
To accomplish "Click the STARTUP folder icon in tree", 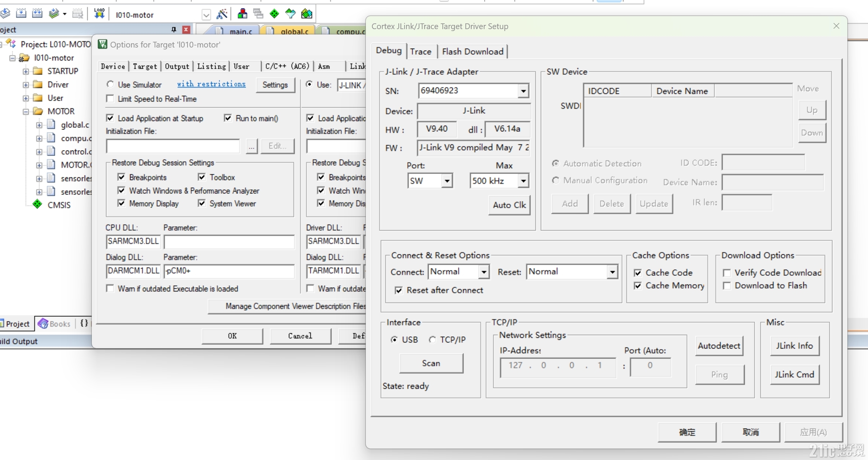I will pos(38,71).
